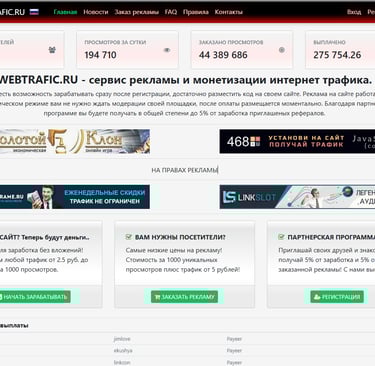This screenshot has height=366, width=375.
Task: Click the 194 710 daily views value
Action: pyautogui.click(x=100, y=55)
